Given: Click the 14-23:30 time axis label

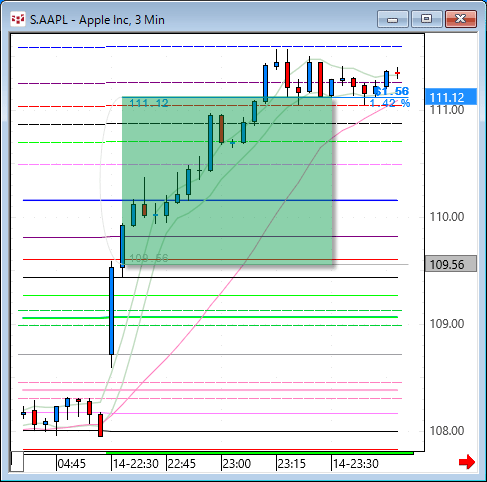Looking at the screenshot, I should pyautogui.click(x=356, y=464).
